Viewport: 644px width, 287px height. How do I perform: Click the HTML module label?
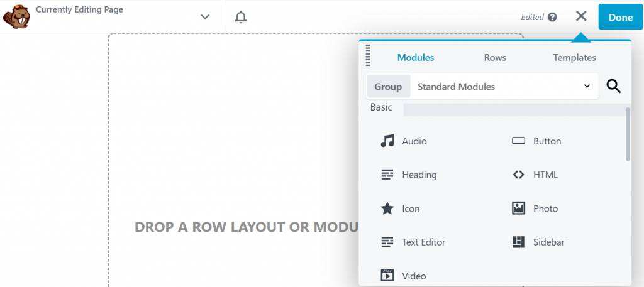pos(545,175)
